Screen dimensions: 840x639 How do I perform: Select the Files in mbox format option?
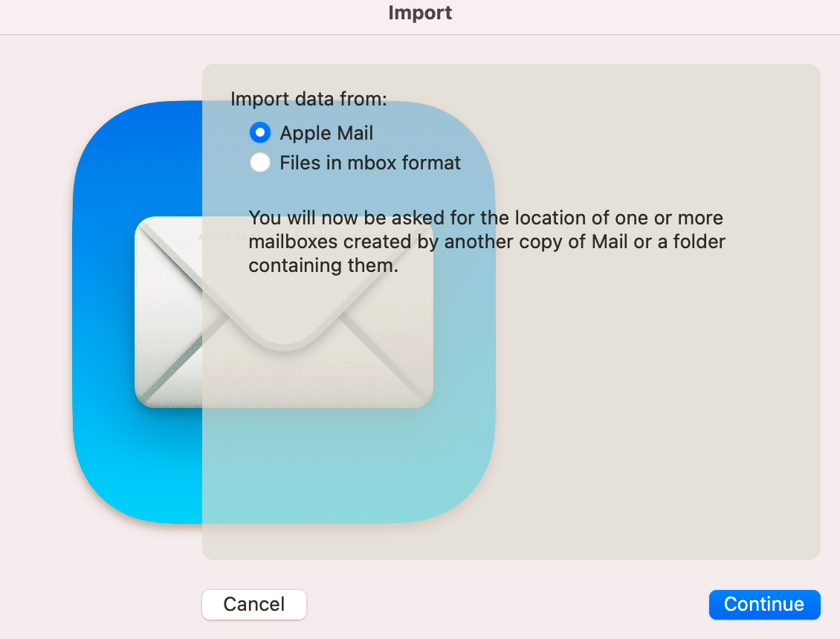pyautogui.click(x=259, y=162)
